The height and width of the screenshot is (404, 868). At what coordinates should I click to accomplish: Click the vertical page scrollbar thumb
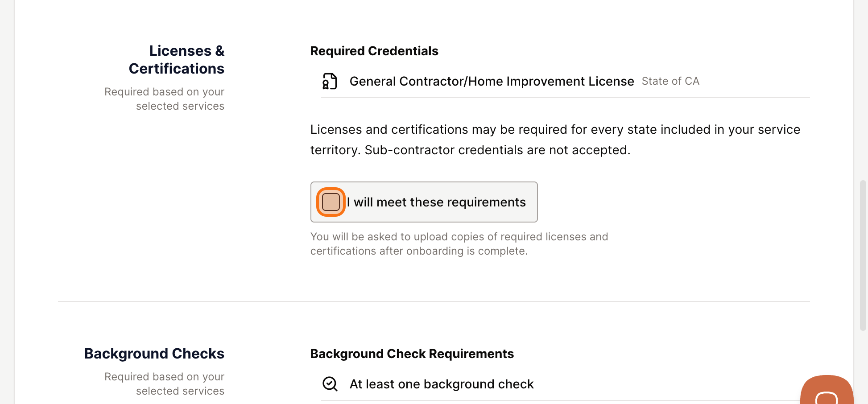863,255
